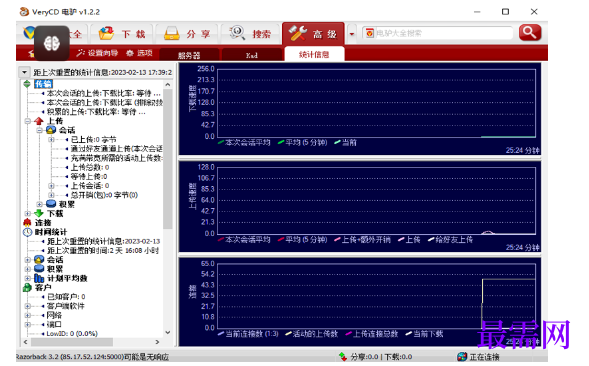Viewport: 589px width, 366px height.
Task: Expand the 总开销(包) node
Action: coord(51,195)
